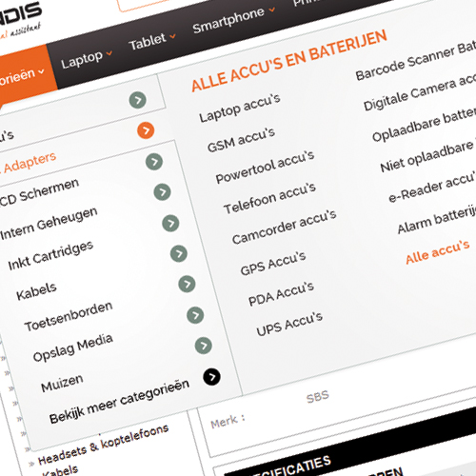Open Headsets & koptelefoons sidebar link
Image resolution: width=476 pixels, height=476 pixels.
tap(103, 445)
